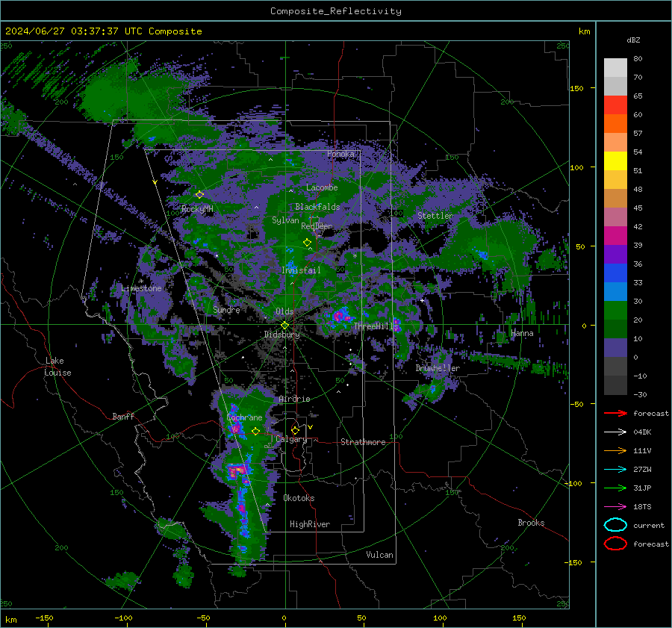Pick the cyan 27ZW arrow legend icon
The height and width of the screenshot is (628, 672).
pos(615,469)
